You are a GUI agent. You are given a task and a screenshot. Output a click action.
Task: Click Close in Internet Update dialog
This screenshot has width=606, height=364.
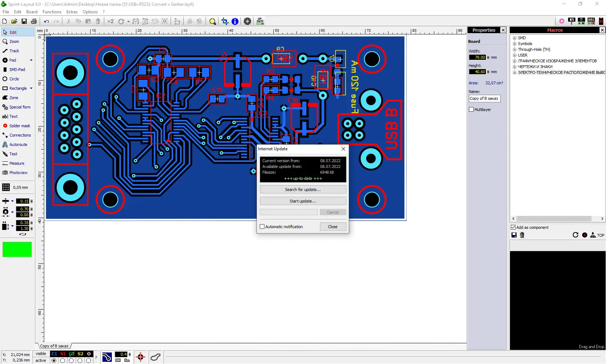pyautogui.click(x=333, y=227)
